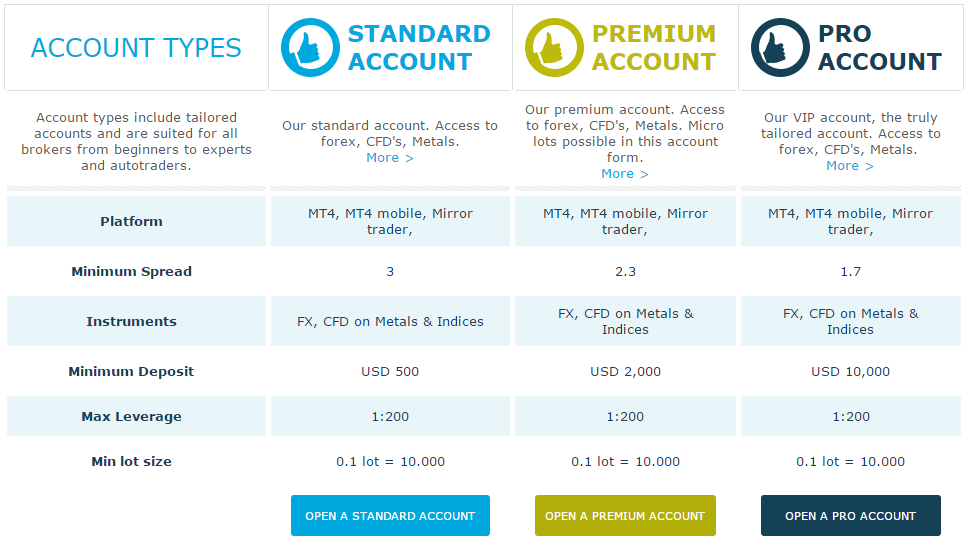Click Open a Standard Account button
This screenshot has height=542, width=966.
tap(390, 516)
